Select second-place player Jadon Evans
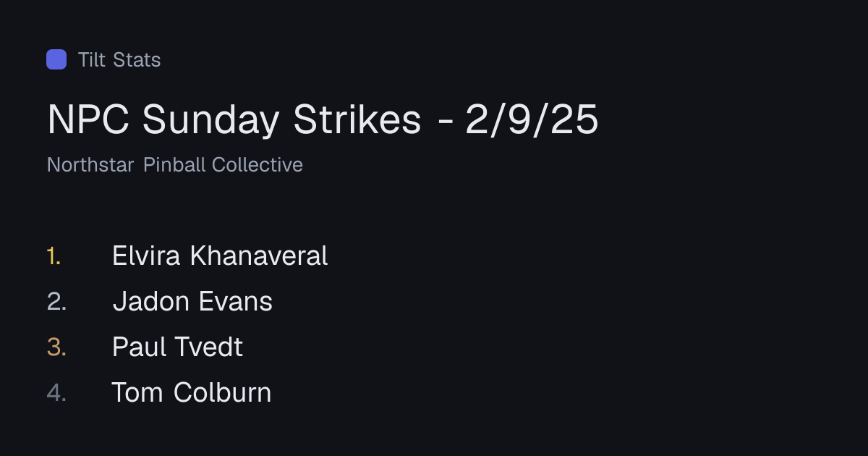This screenshot has height=456, width=868. click(192, 301)
